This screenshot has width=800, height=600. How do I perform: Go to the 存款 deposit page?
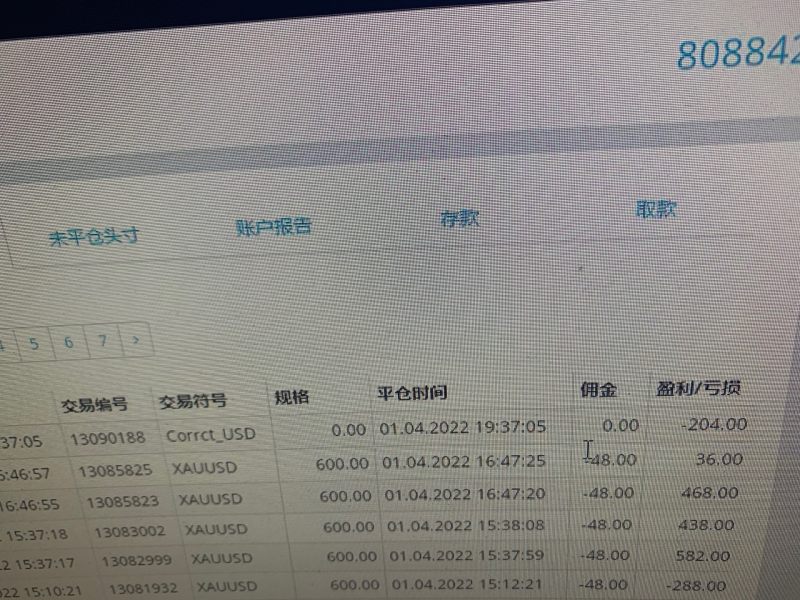[460, 218]
